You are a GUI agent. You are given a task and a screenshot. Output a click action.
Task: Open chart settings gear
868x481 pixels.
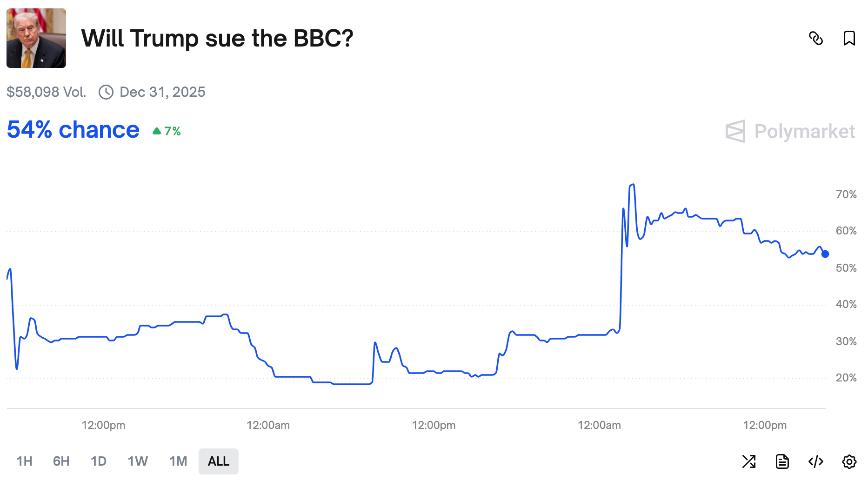point(849,461)
